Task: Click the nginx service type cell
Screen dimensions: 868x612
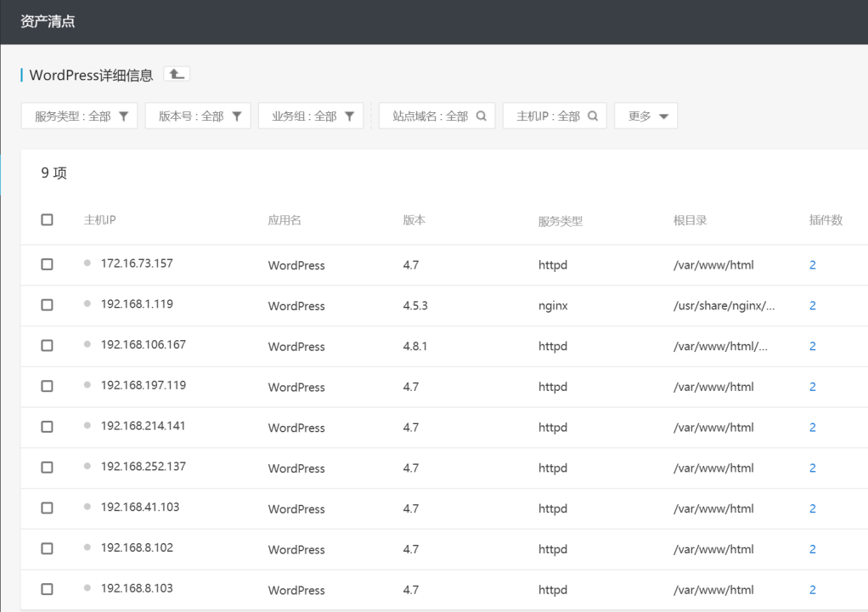Action: [553, 306]
